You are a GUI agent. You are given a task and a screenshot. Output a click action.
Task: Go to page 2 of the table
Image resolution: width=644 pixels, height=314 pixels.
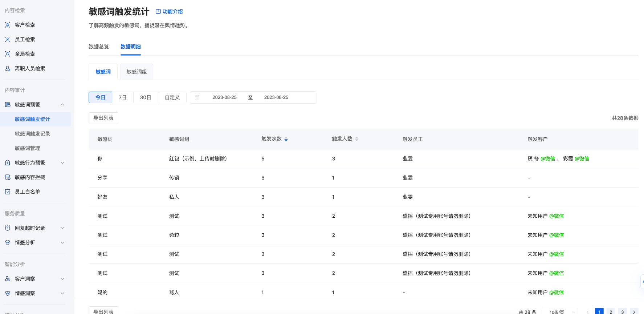pos(611,312)
